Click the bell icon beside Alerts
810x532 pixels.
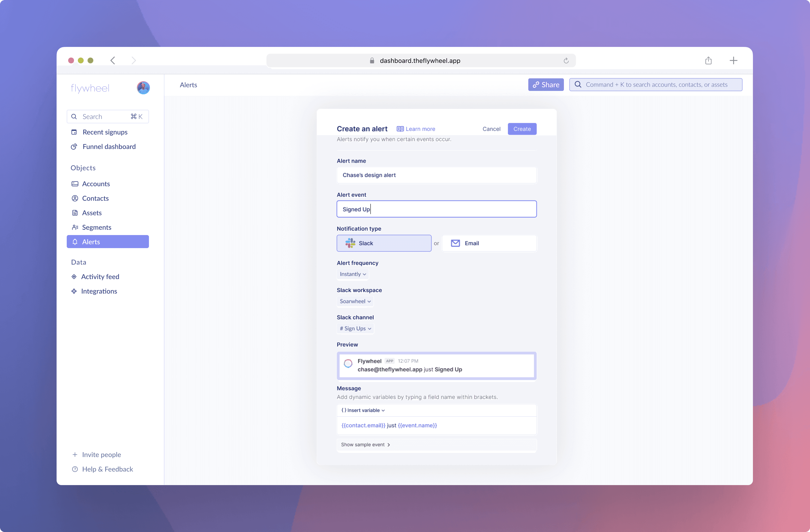(x=75, y=242)
